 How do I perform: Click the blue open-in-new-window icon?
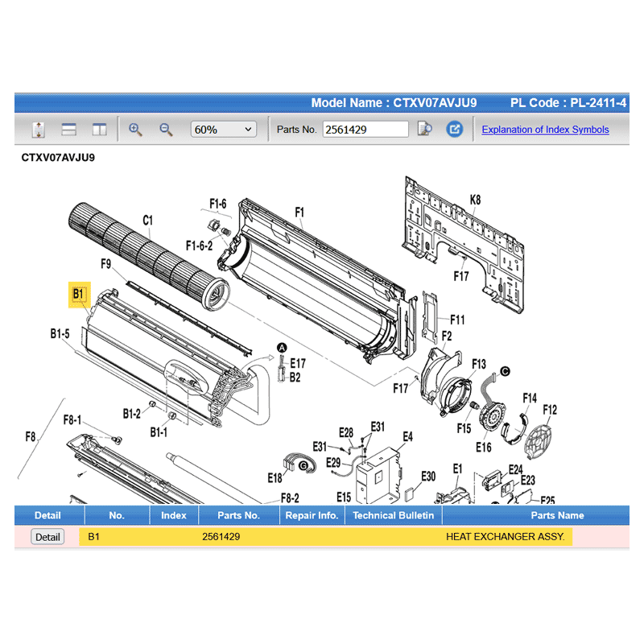[455, 130]
